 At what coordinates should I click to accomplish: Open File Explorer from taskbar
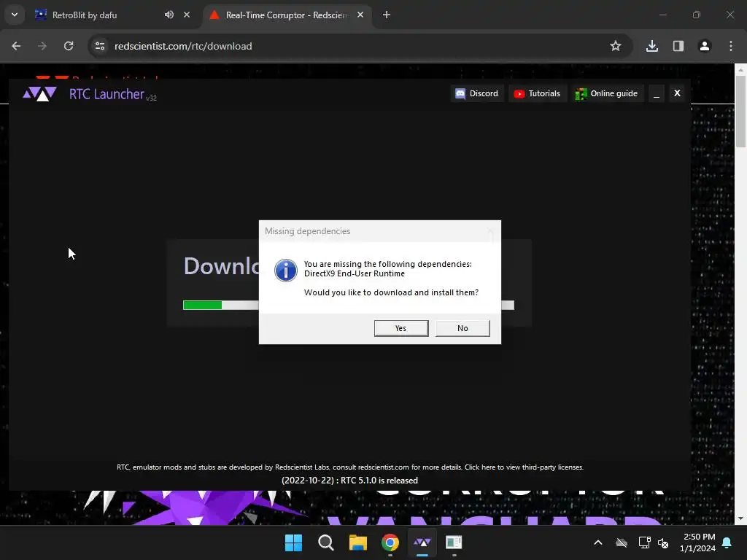[357, 542]
